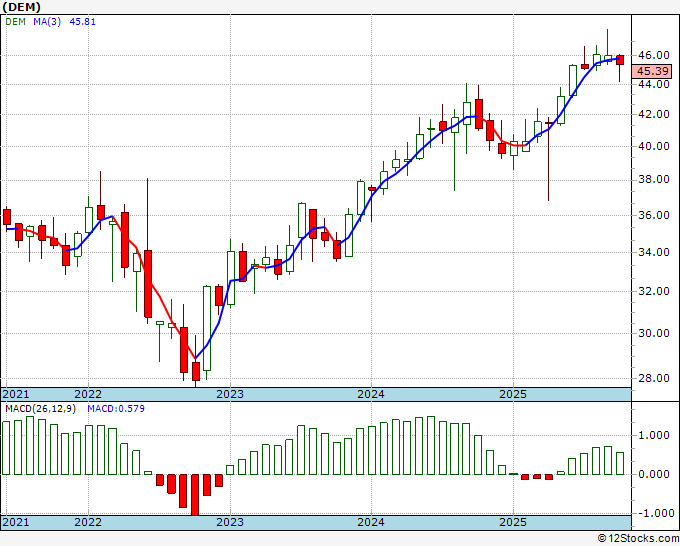The height and width of the screenshot is (546, 680).
Task: Click 2022 on the MACD timeline
Action: pyautogui.click(x=88, y=522)
